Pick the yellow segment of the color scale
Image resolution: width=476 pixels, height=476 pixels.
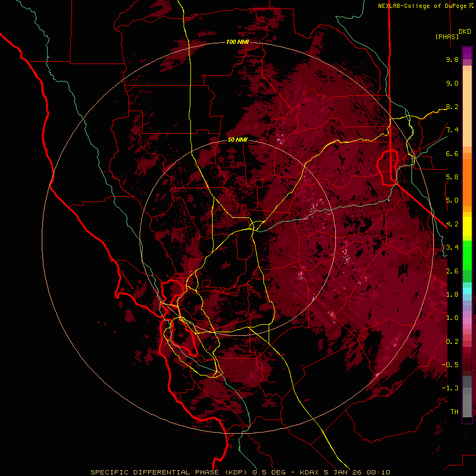click(467, 226)
